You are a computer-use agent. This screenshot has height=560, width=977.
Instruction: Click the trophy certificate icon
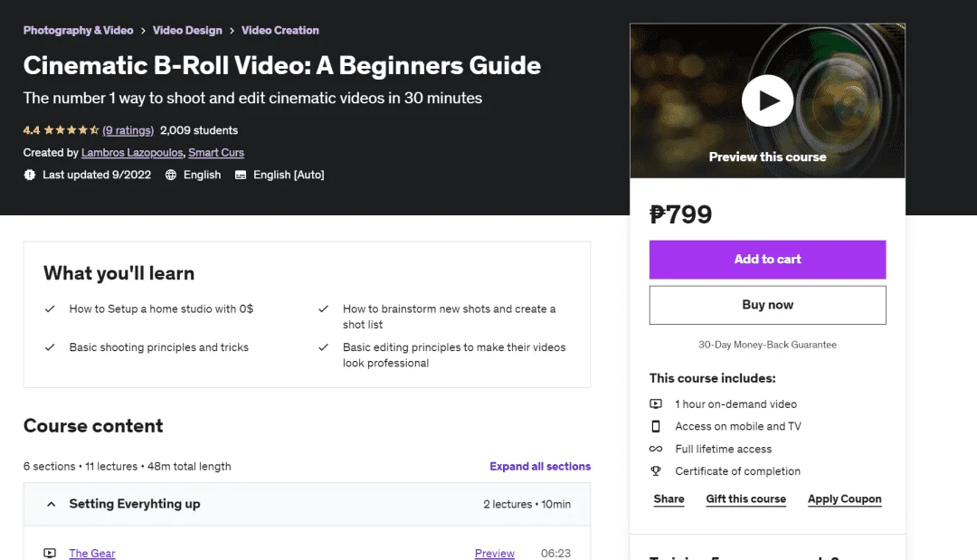656,471
